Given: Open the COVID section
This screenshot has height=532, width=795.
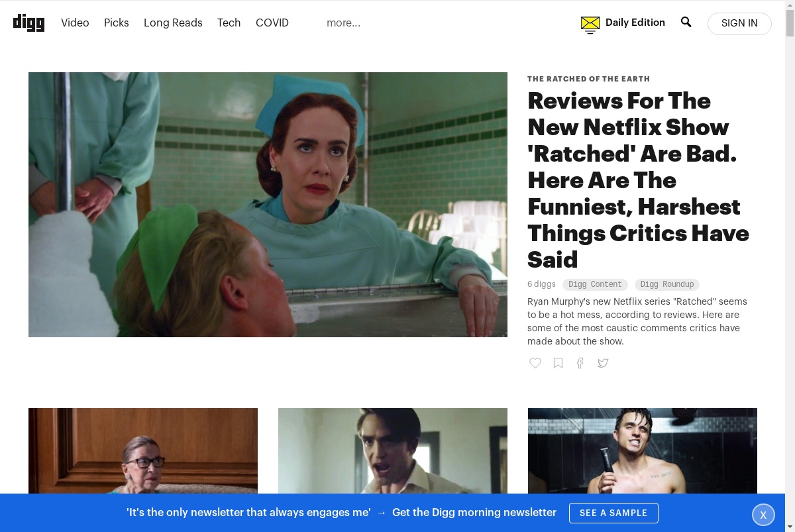Looking at the screenshot, I should pos(272,23).
